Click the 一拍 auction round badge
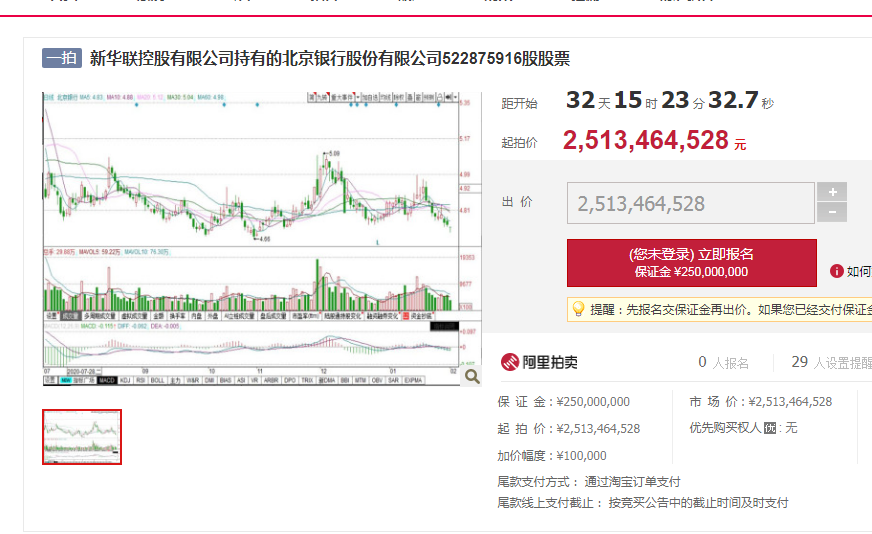Screen dimensions: 872x534 pyautogui.click(x=61, y=58)
